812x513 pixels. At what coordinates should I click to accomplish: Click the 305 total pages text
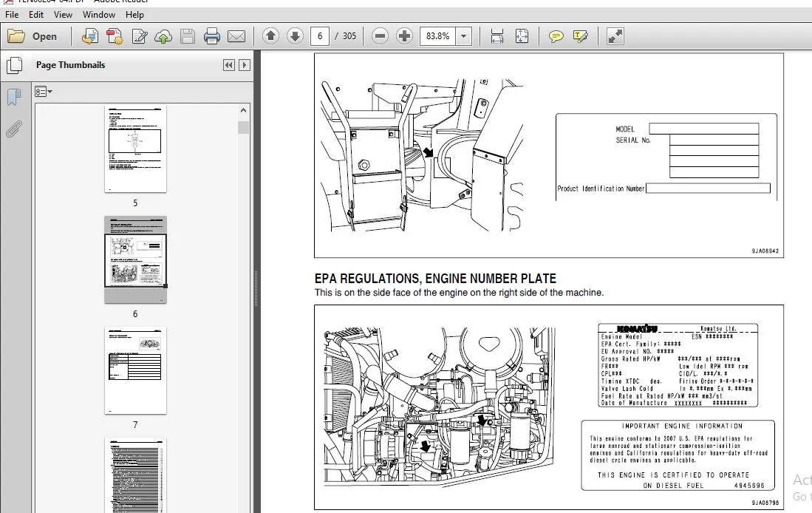(x=349, y=35)
